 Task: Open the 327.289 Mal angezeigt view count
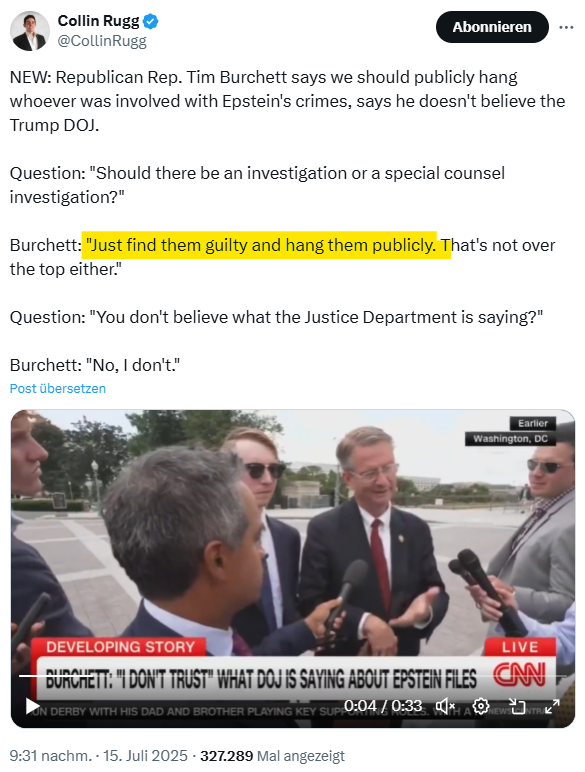pyautogui.click(x=272, y=756)
